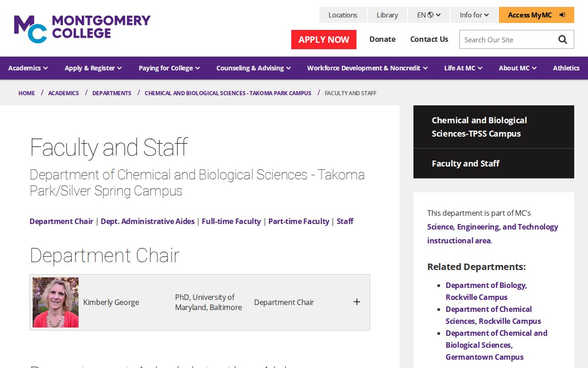Open Chemical and Biological Sciences Germantown link

tap(497, 345)
